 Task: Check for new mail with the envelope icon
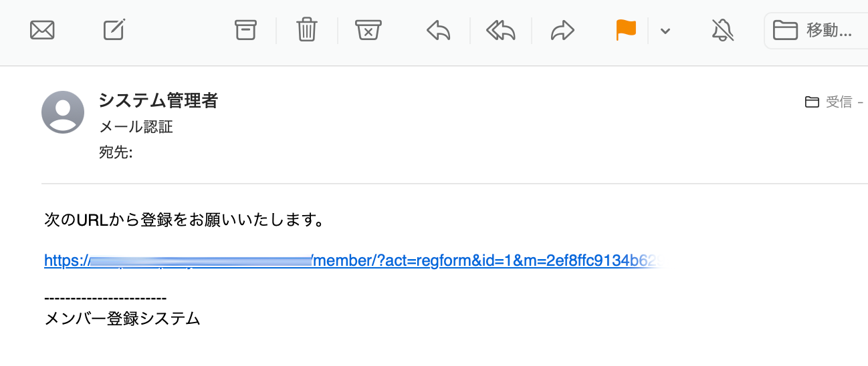click(42, 30)
